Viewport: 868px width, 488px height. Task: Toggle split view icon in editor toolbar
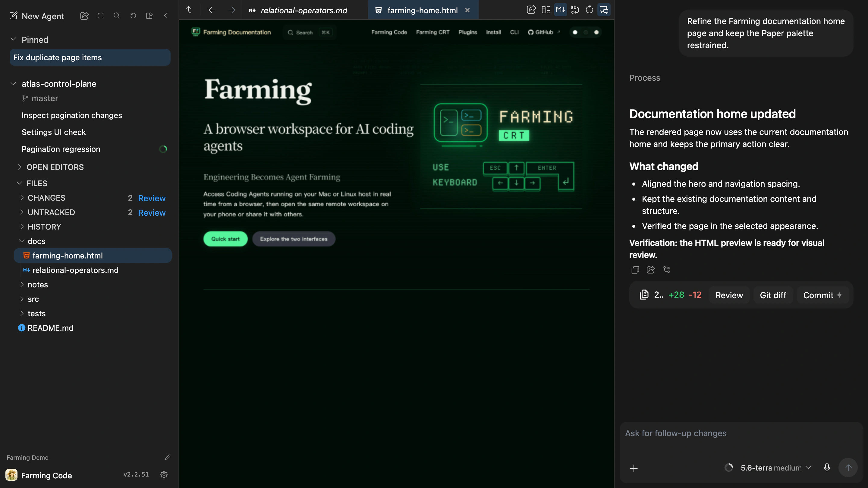click(x=546, y=10)
